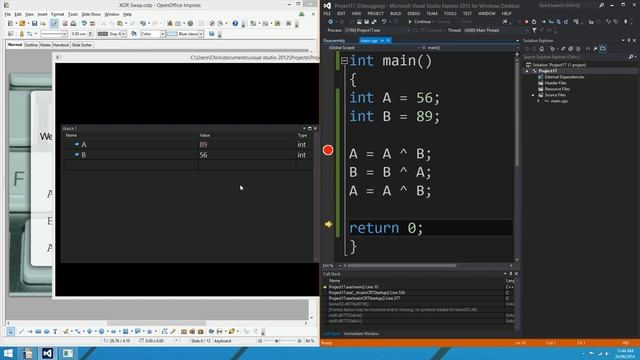The image size is (640, 360).
Task: Select the Ellipse tool in Impress drawing toolbar
Action: (x=47, y=331)
